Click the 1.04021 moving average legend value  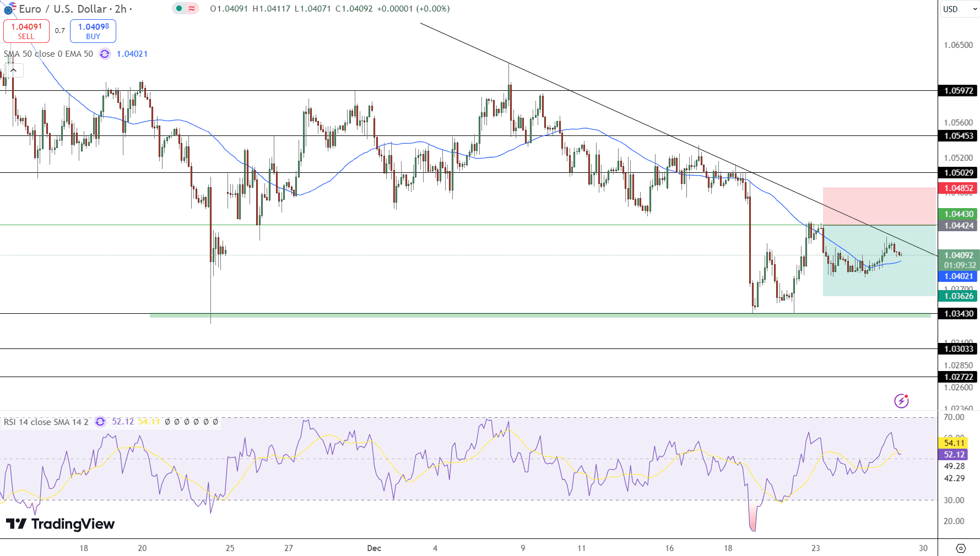132,54
